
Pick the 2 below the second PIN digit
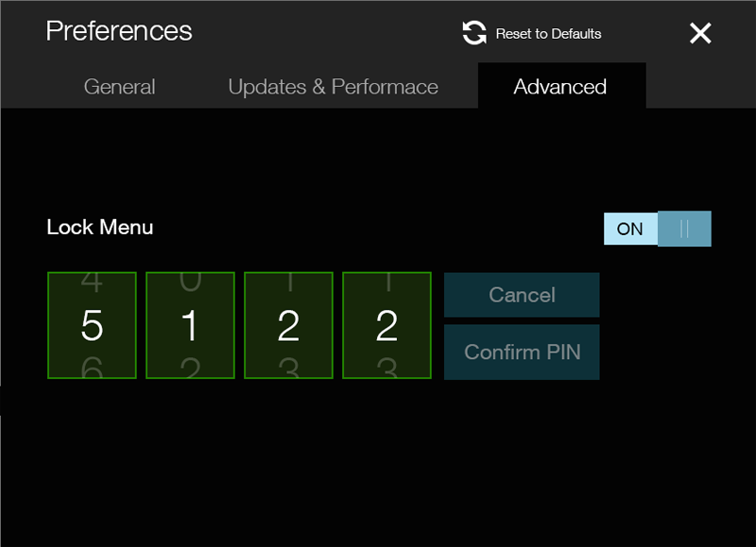point(190,369)
